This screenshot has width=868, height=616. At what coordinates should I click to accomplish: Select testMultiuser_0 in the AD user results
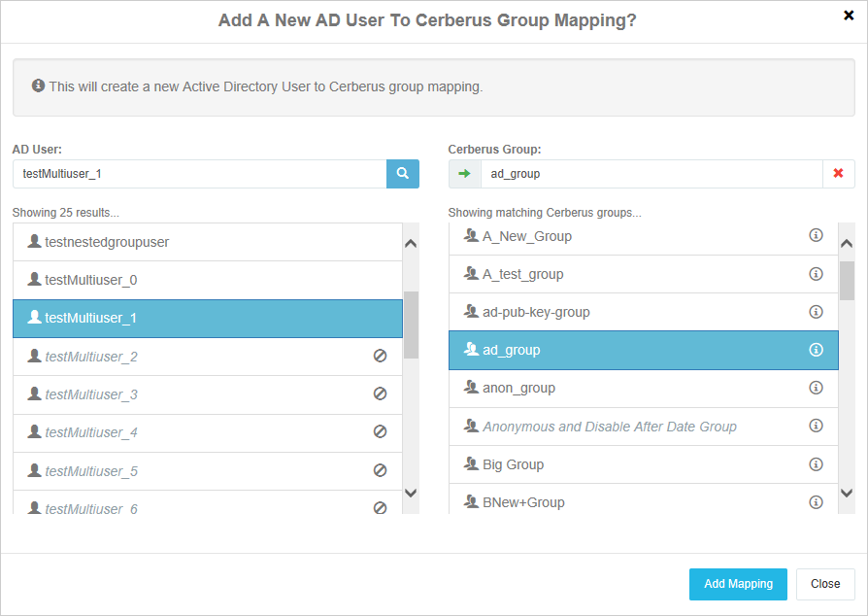pyautogui.click(x=91, y=280)
